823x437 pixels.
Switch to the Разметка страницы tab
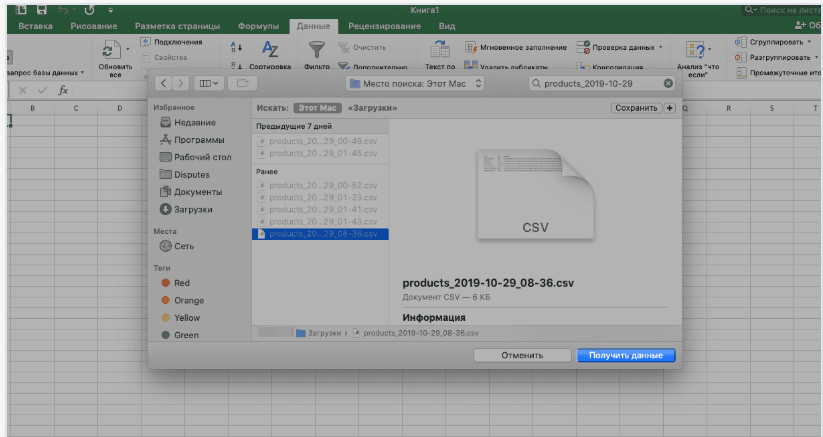(177, 26)
